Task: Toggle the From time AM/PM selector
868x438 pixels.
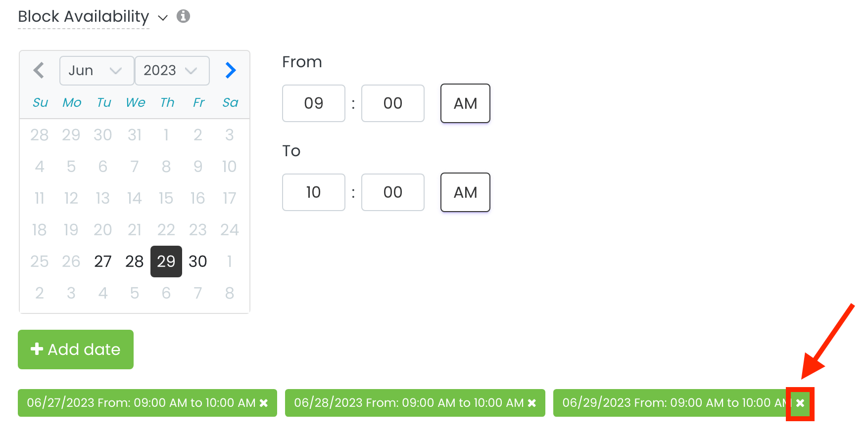Action: [464, 103]
